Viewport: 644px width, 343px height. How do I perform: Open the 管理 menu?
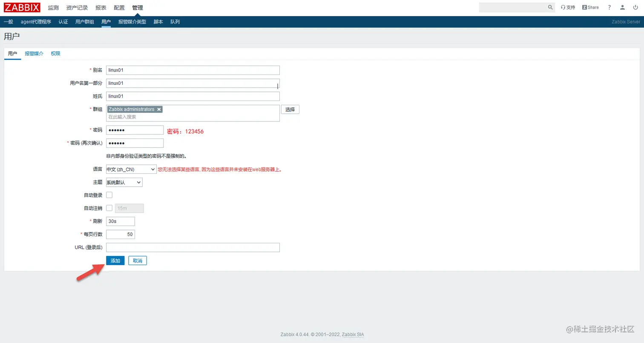(138, 8)
